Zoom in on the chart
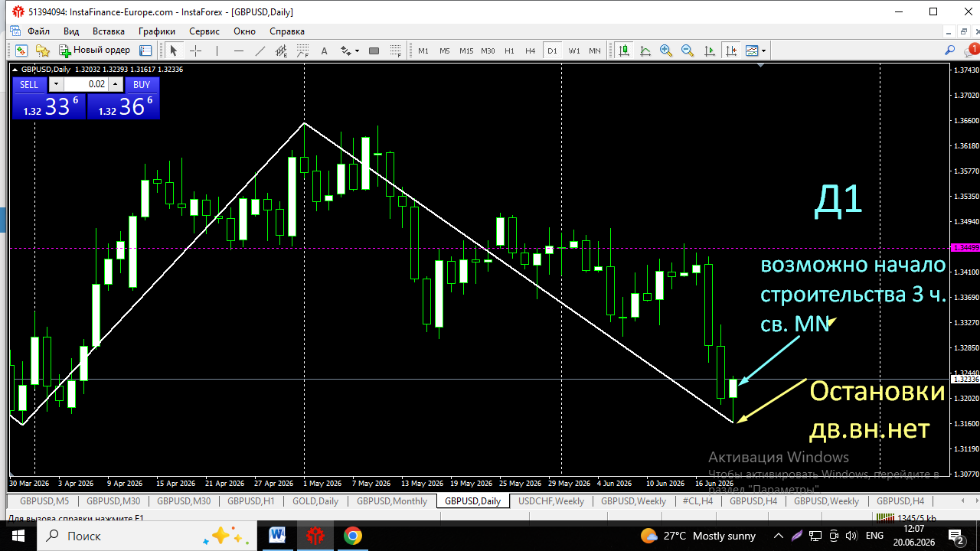The width and height of the screenshot is (980, 551). pos(666,51)
